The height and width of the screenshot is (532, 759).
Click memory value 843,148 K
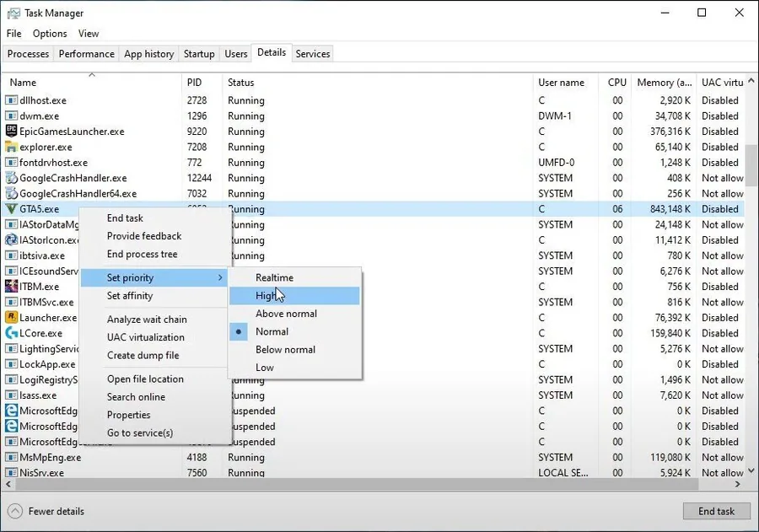click(670, 209)
